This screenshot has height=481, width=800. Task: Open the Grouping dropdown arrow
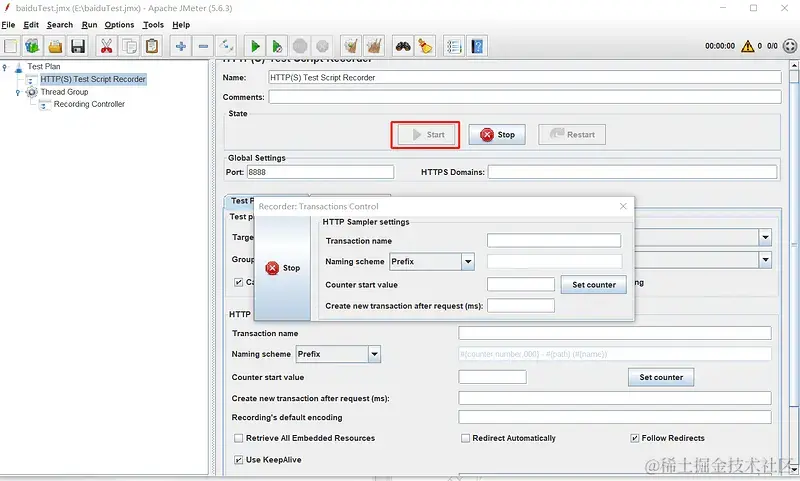point(765,260)
